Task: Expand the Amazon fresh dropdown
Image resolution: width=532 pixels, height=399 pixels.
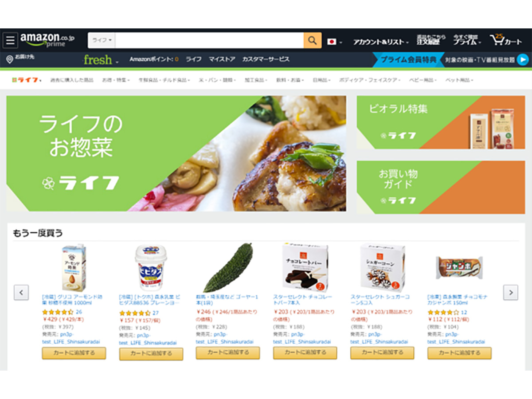Action: 101,60
